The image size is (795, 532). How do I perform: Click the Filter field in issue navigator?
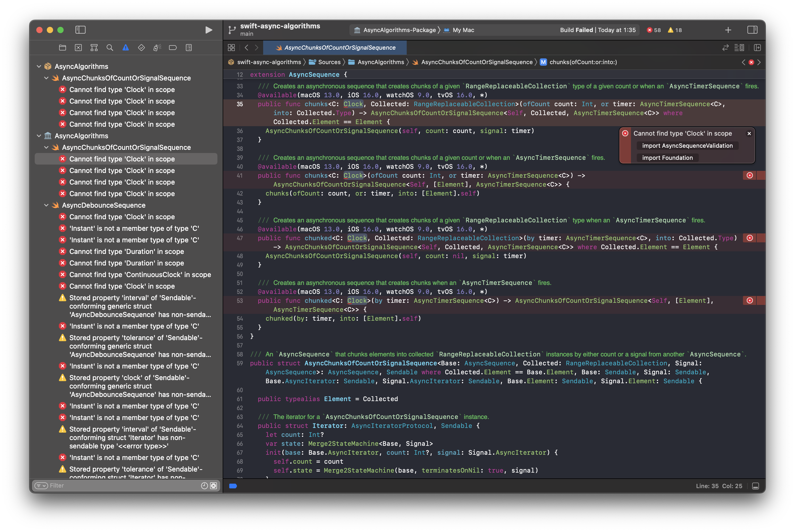click(x=124, y=486)
